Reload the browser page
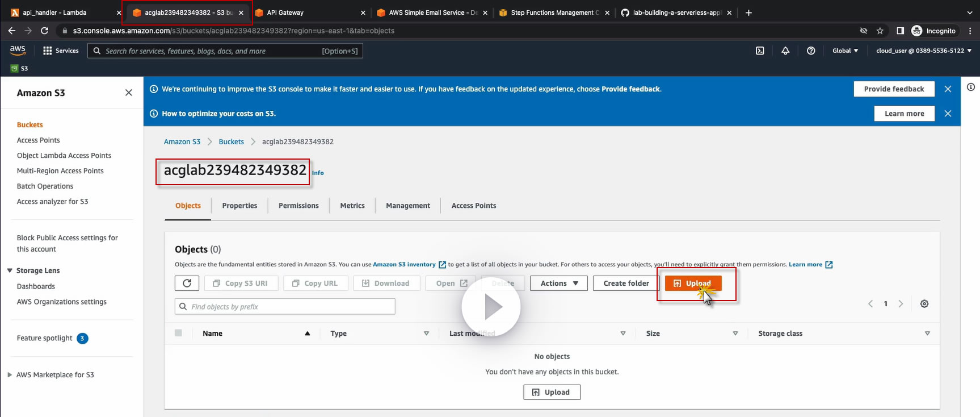Viewport: 980px width, 417px height. (44, 31)
